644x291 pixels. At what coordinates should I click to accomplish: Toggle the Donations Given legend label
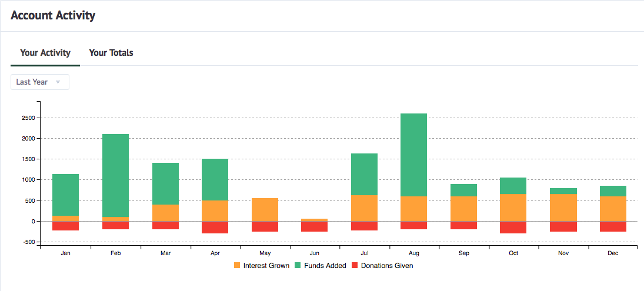pyautogui.click(x=387, y=266)
